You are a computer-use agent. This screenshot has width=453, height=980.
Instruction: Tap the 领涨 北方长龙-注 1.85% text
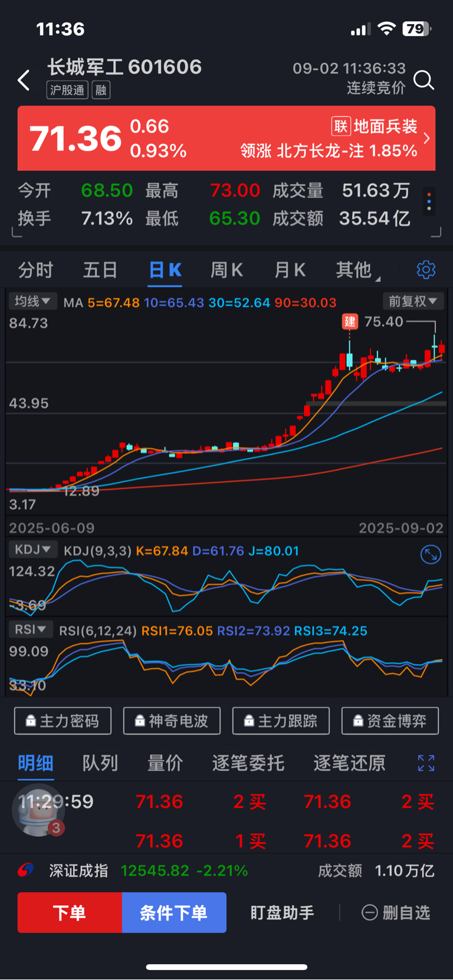point(329,151)
